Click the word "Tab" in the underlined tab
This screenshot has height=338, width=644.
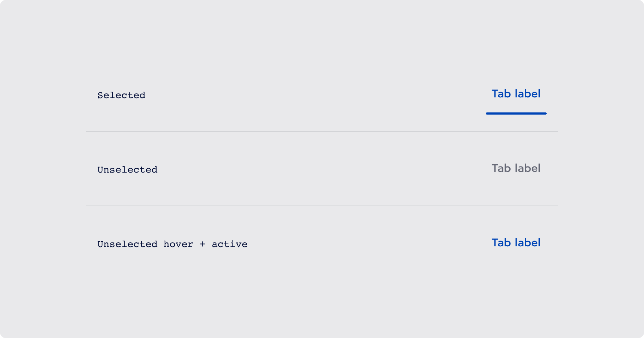point(501,94)
